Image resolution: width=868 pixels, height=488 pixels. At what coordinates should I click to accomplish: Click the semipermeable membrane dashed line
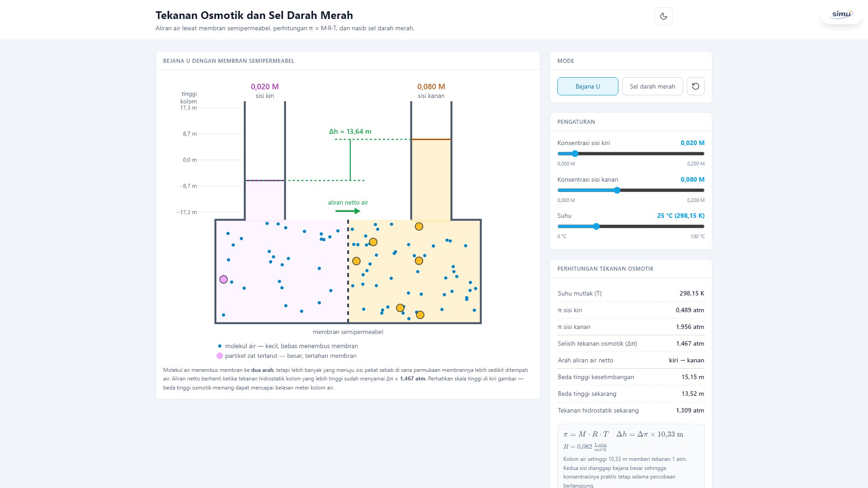point(348,271)
